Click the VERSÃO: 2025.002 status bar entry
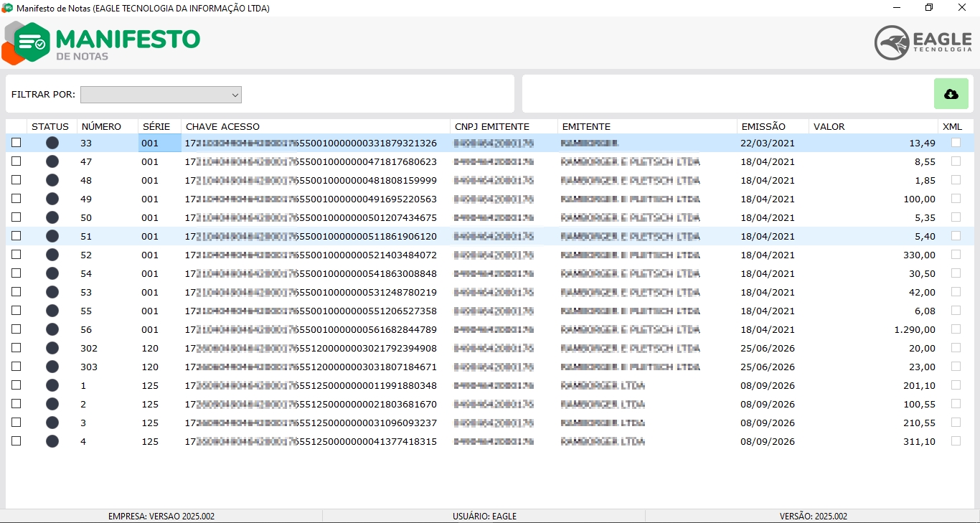The height and width of the screenshot is (523, 980). [814, 516]
